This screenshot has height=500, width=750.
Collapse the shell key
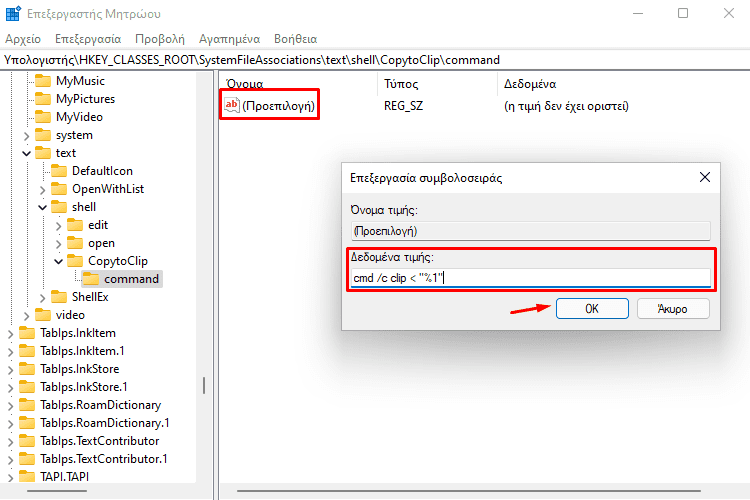pos(43,207)
